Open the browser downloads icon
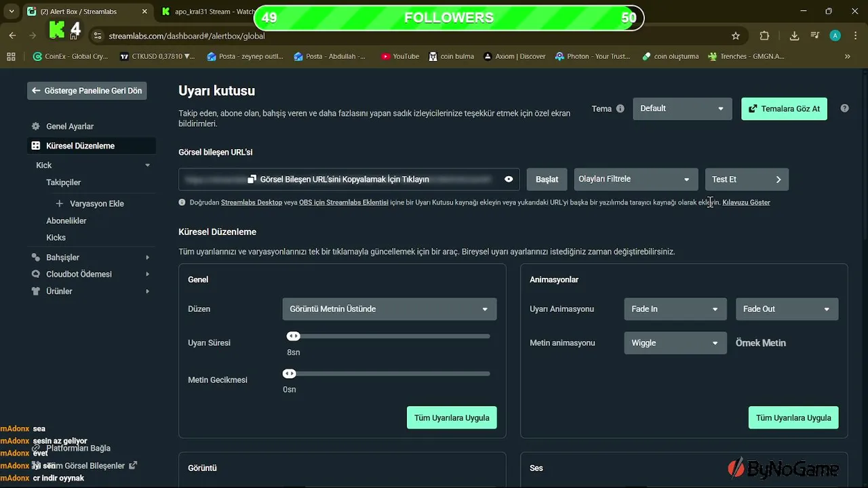Screen dimensions: 868x488 click(795, 36)
